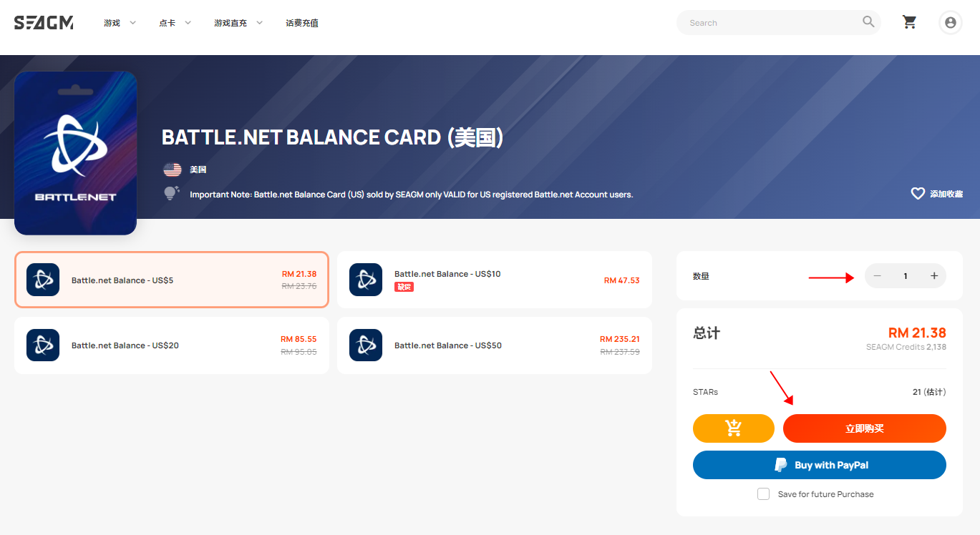Click the quantity value field
This screenshot has width=980, height=535.
coord(906,276)
